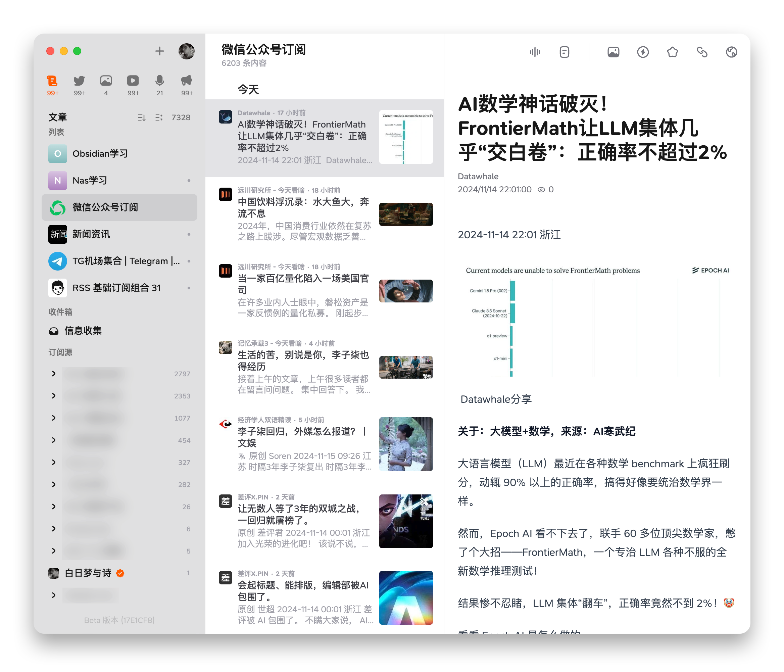Screen dimensions: 784x672
Task: Expand the feed folder with 327 items
Action: [x=53, y=463]
